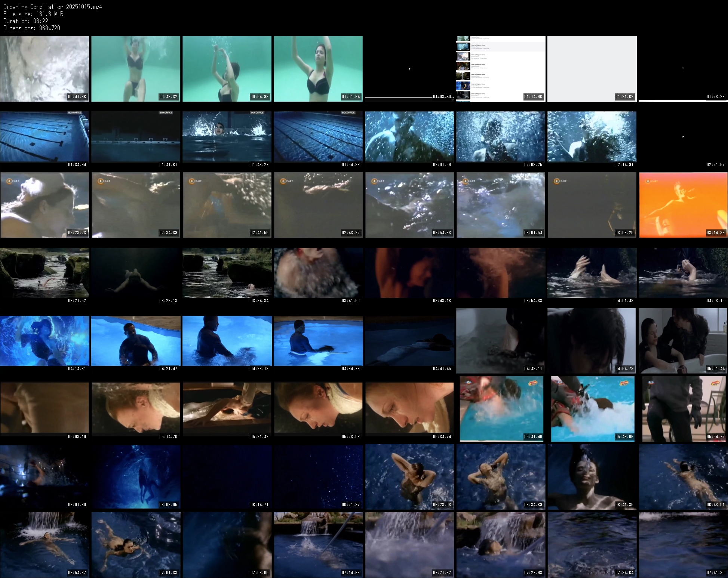Open the bathtub scene thumbnail at 05:01.44
Viewport: 728px width, 578px height.
point(683,341)
